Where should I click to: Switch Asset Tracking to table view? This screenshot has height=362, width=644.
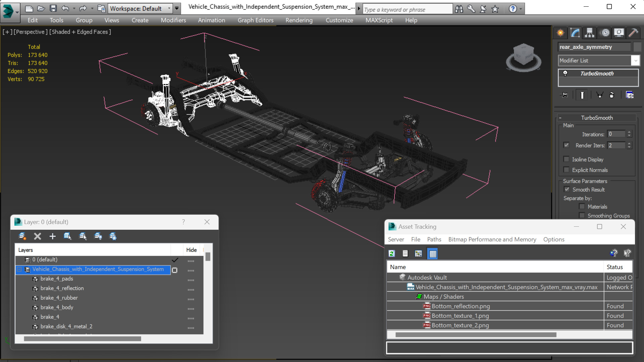[432, 254]
